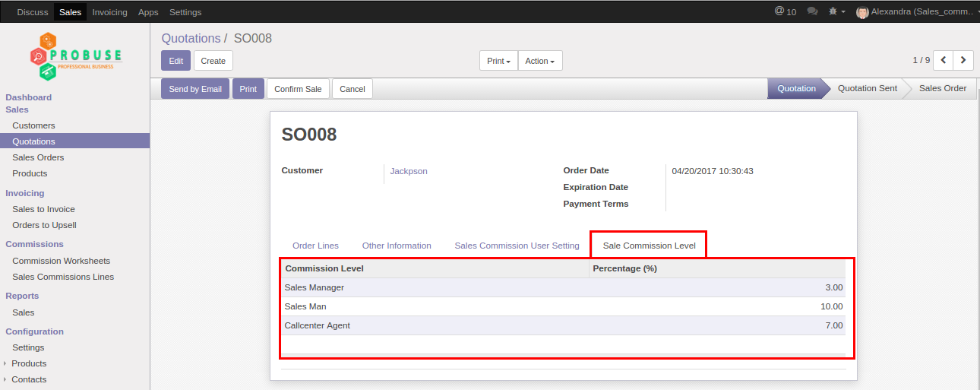Open Sales Commission User Setting tab

point(517,246)
